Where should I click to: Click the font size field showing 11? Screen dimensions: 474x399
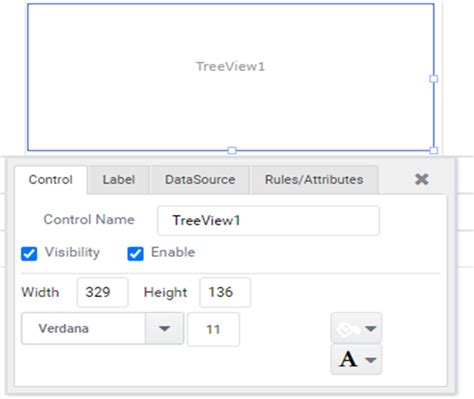point(213,329)
